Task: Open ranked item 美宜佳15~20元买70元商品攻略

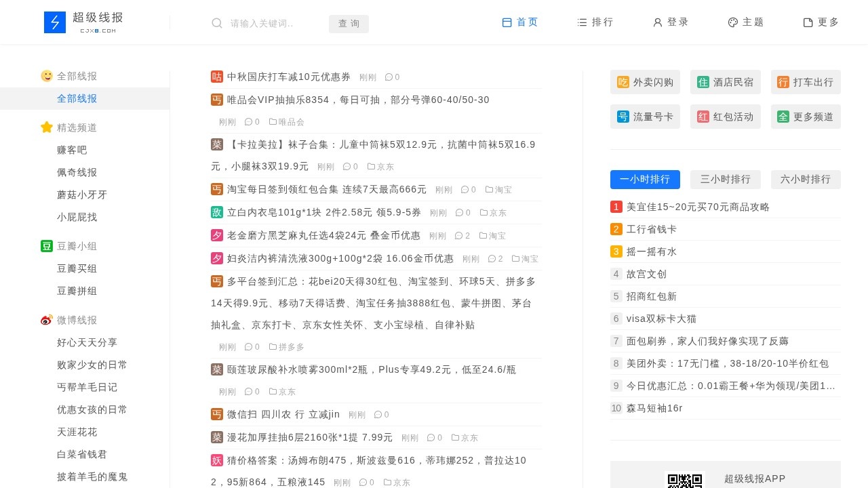Action: pyautogui.click(x=698, y=207)
